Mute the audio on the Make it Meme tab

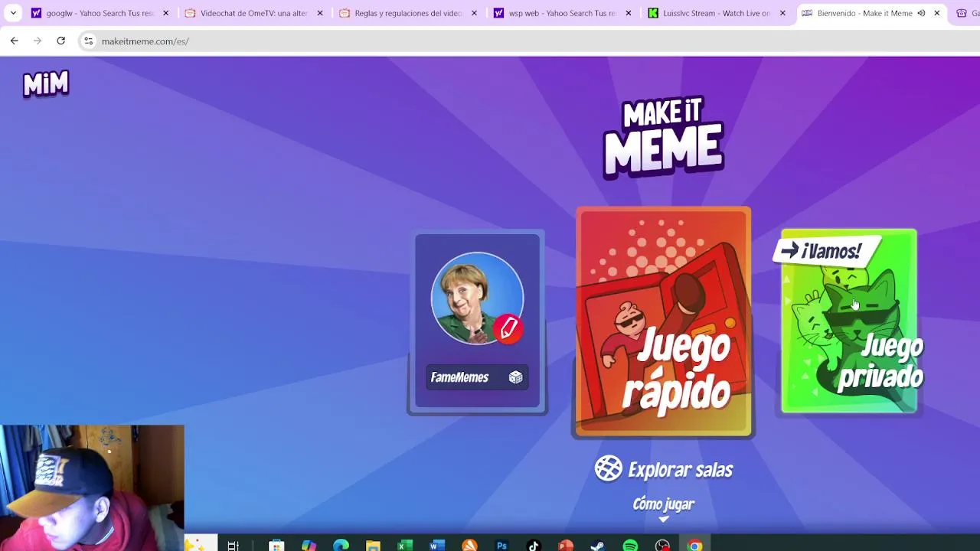(921, 13)
